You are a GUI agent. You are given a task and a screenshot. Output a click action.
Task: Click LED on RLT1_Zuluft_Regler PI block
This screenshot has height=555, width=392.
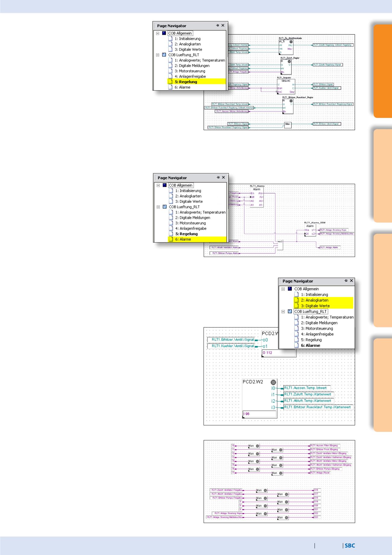pos(289,61)
